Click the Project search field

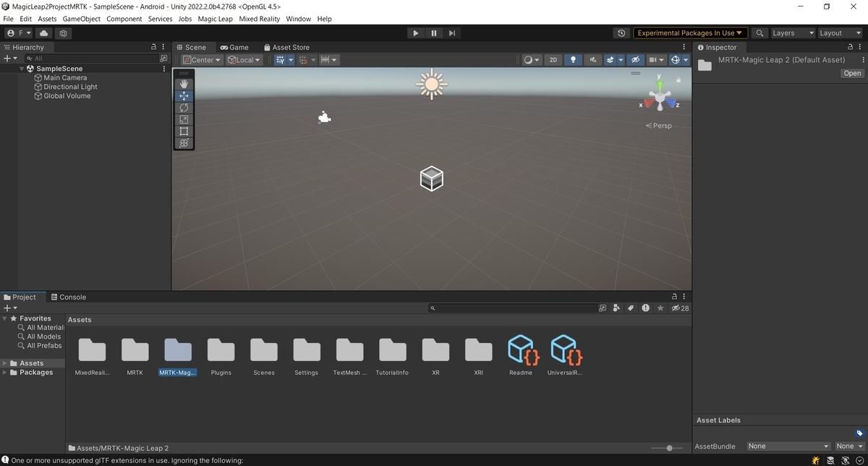512,308
